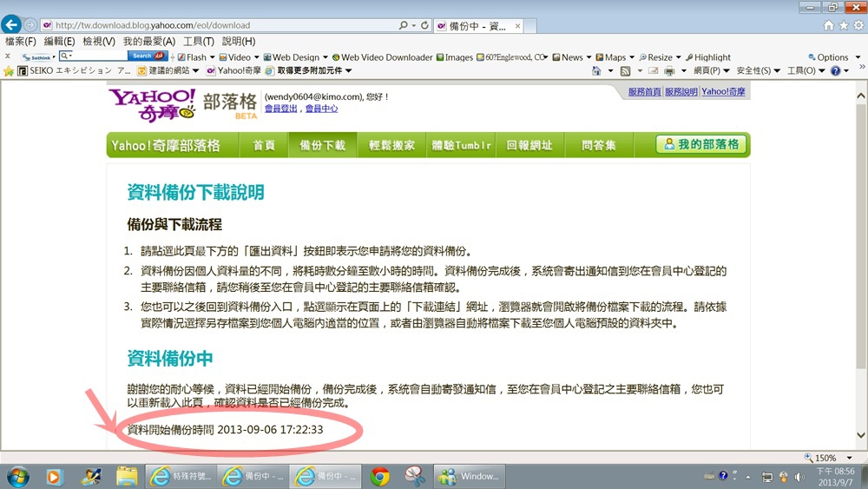Open the Yahoo!奇摩 favorites bar bookmark
The image size is (868, 489).
(233, 70)
